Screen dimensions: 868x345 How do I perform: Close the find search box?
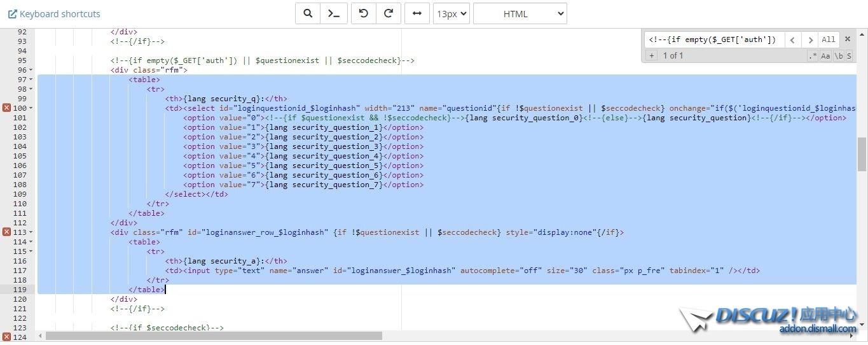(848, 39)
